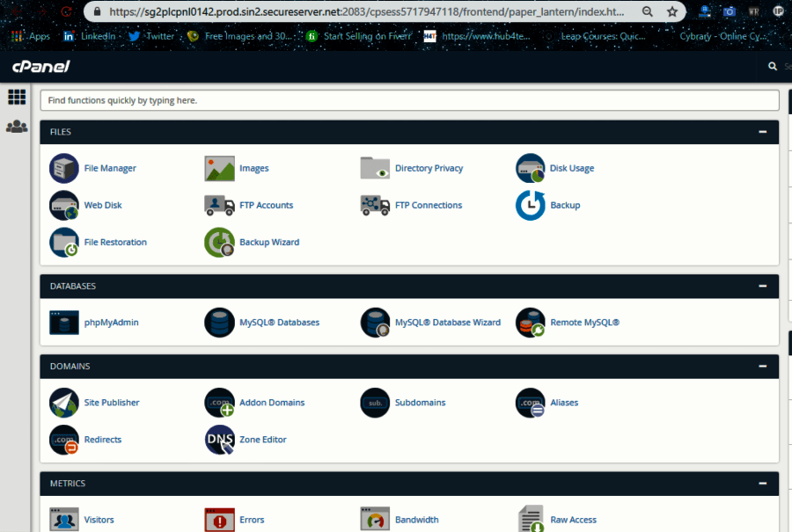Click the MySQL Databases icon

219,323
